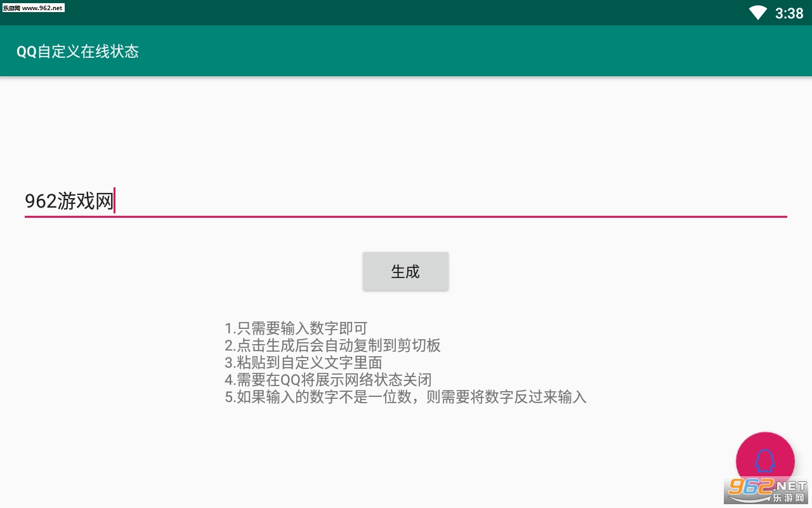The height and width of the screenshot is (508, 812).
Task: Click instruction 4 about 展示网络状态关闭
Action: coord(329,380)
